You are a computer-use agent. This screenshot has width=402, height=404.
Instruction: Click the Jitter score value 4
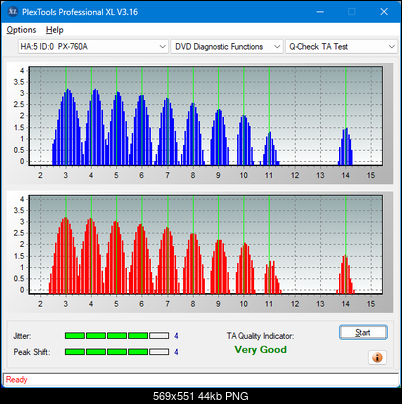[x=176, y=336]
